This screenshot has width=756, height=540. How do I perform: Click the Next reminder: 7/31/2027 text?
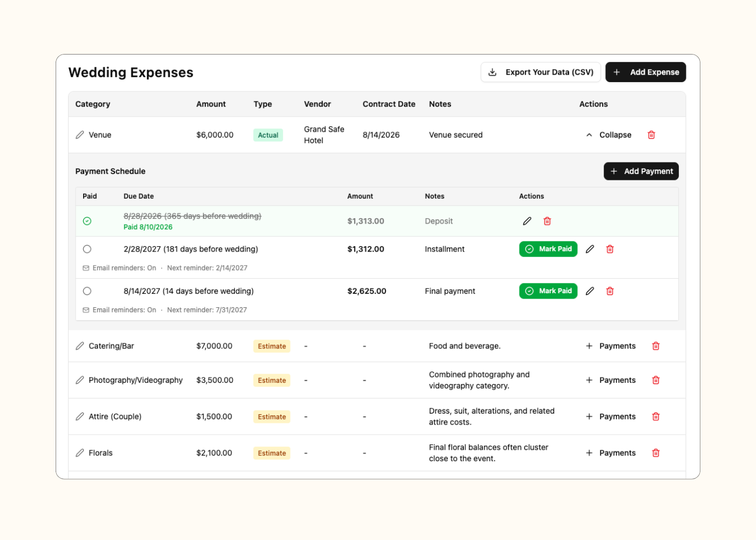(207, 310)
